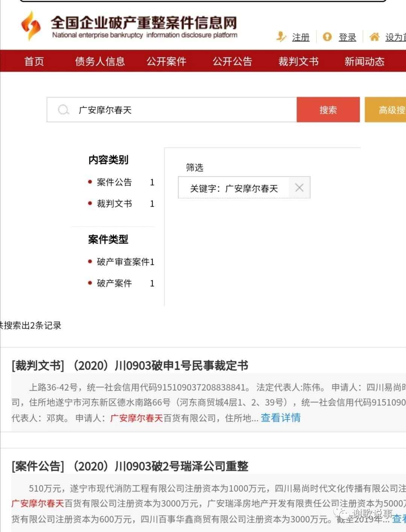Open the 债务人信息 menu item
Screen dimensions: 406x532
click(100, 61)
